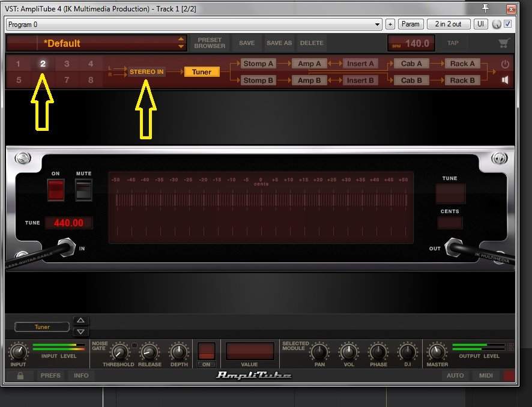Click the plus button beside Program dropdown

[x=390, y=25]
